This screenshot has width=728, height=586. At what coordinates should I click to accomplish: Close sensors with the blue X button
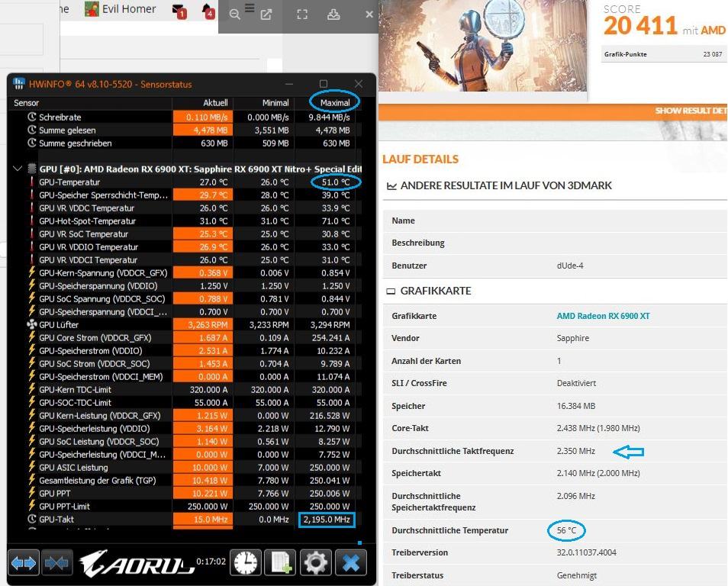tap(351, 563)
